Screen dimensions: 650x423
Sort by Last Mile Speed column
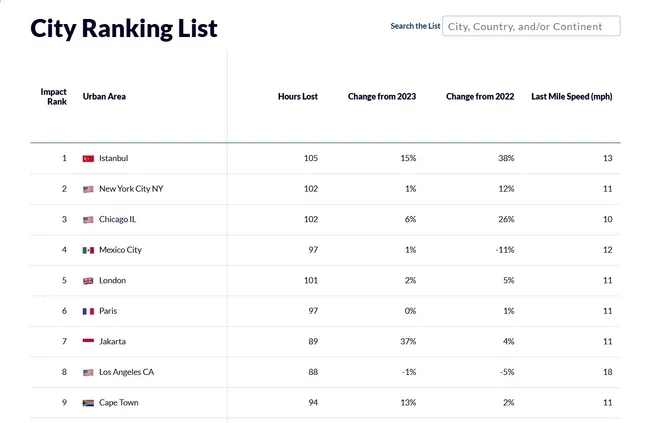tap(571, 97)
